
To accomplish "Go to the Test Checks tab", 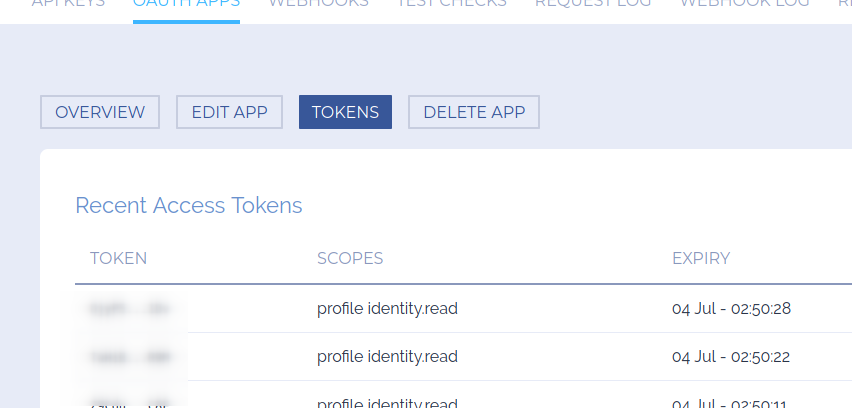I will point(451,4).
